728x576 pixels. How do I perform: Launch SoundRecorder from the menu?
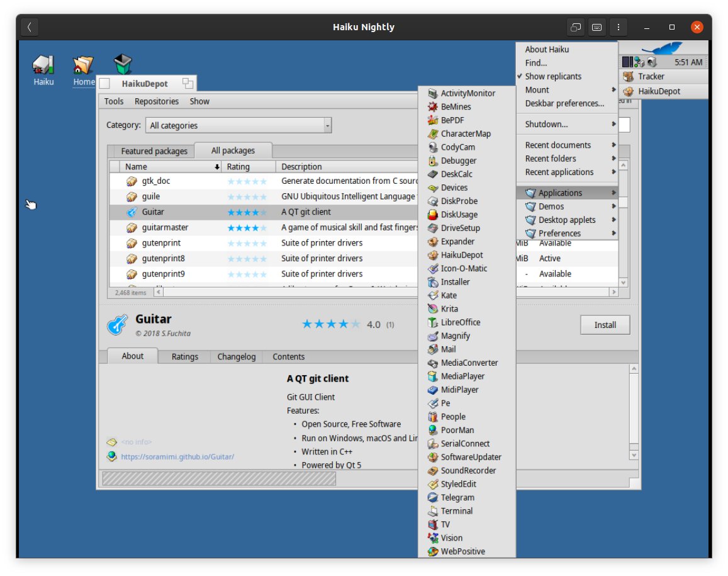click(x=467, y=470)
